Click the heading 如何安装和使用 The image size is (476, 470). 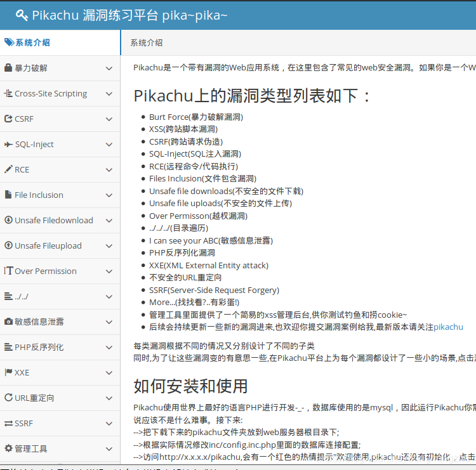190,386
